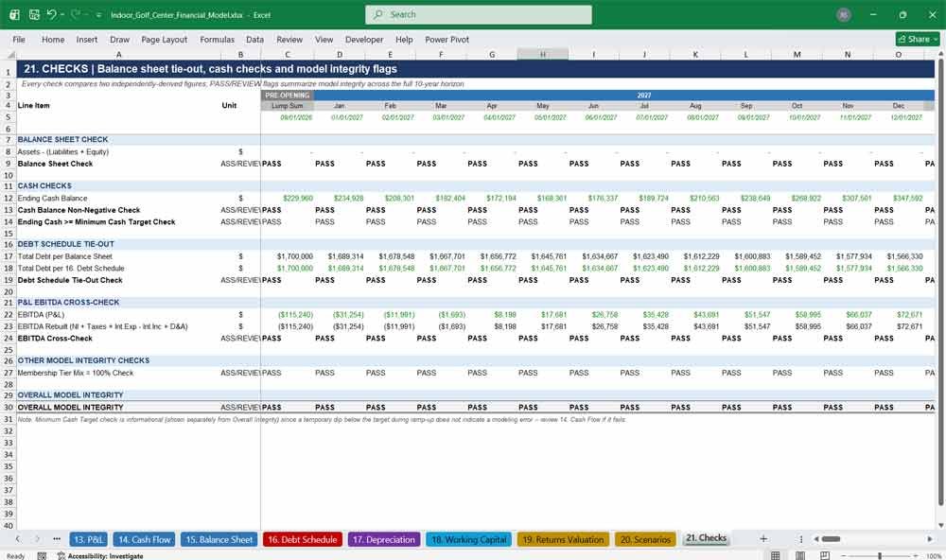Switch to the 15. Balance Sheet tab

click(219, 539)
